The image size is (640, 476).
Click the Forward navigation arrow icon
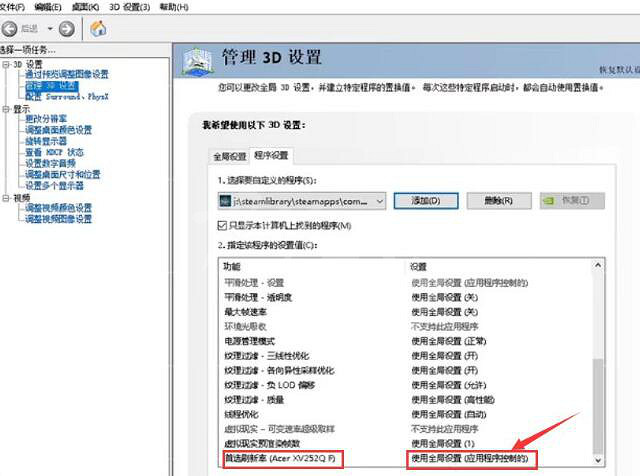(67, 29)
